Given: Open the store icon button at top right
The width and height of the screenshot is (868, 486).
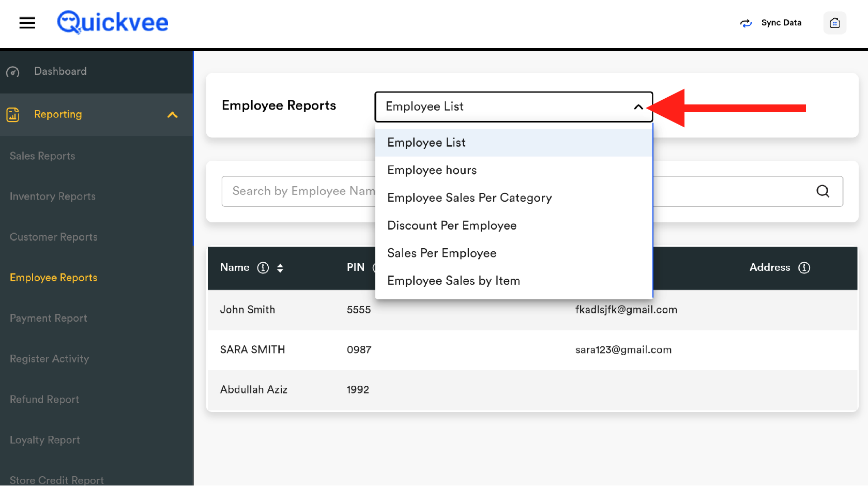Looking at the screenshot, I should pyautogui.click(x=834, y=23).
